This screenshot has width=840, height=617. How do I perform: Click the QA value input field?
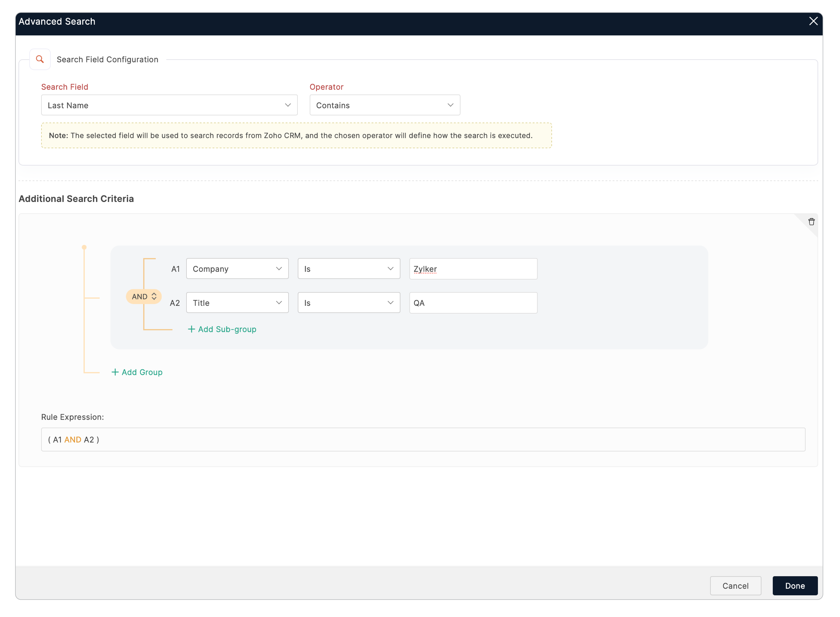[473, 303]
